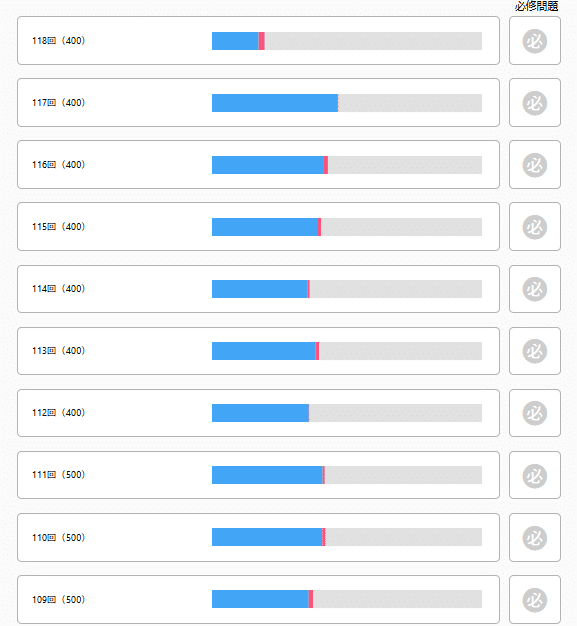This screenshot has width=577, height=626.
Task: Select the 必 icon beside 112回
Action: pos(535,413)
